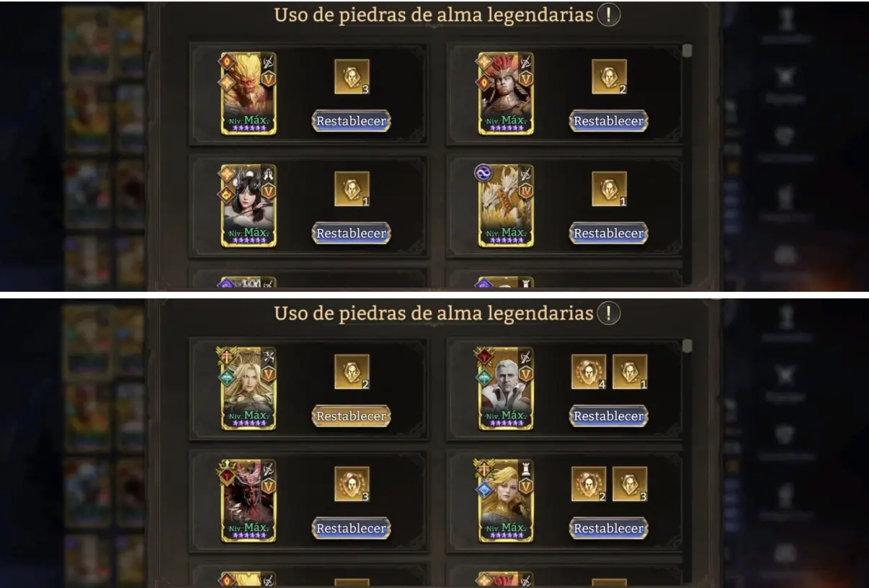Click the scrollbar handle in the lower list
This screenshot has width=869, height=588.
coord(687,347)
